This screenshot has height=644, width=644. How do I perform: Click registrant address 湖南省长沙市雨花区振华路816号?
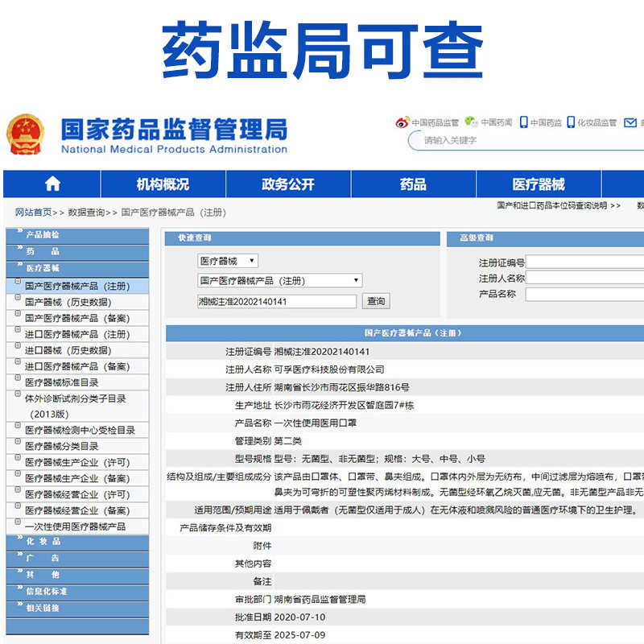341,387
